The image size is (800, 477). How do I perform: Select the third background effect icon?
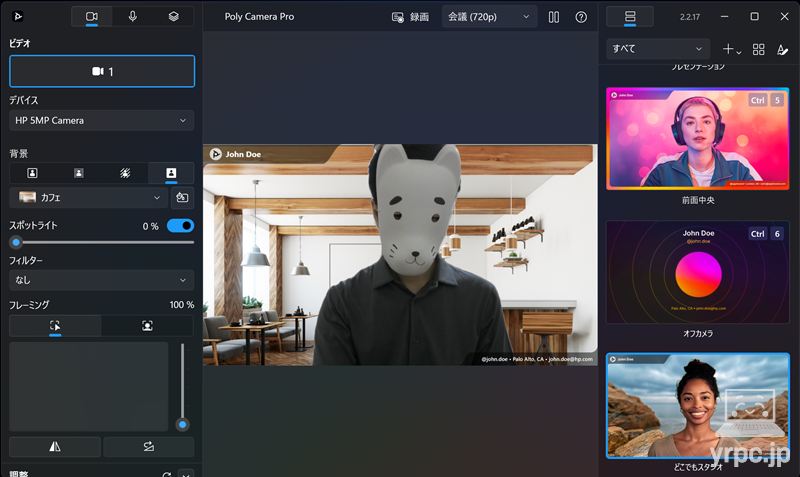pyautogui.click(x=125, y=173)
